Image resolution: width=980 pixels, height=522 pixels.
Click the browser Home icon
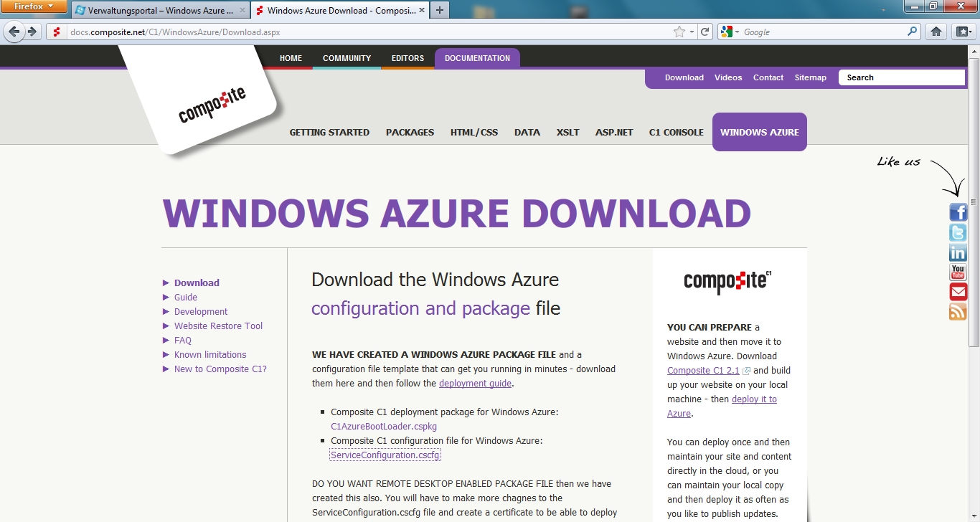[x=936, y=32]
